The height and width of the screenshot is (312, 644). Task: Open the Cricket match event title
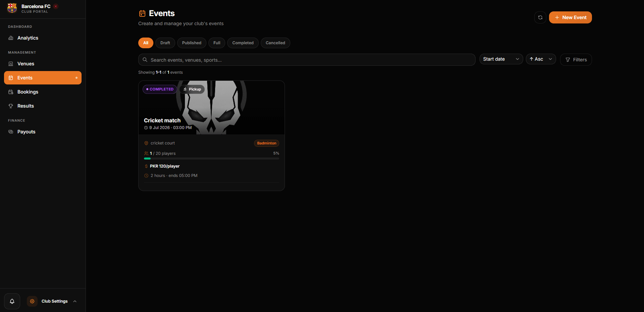[x=162, y=120]
